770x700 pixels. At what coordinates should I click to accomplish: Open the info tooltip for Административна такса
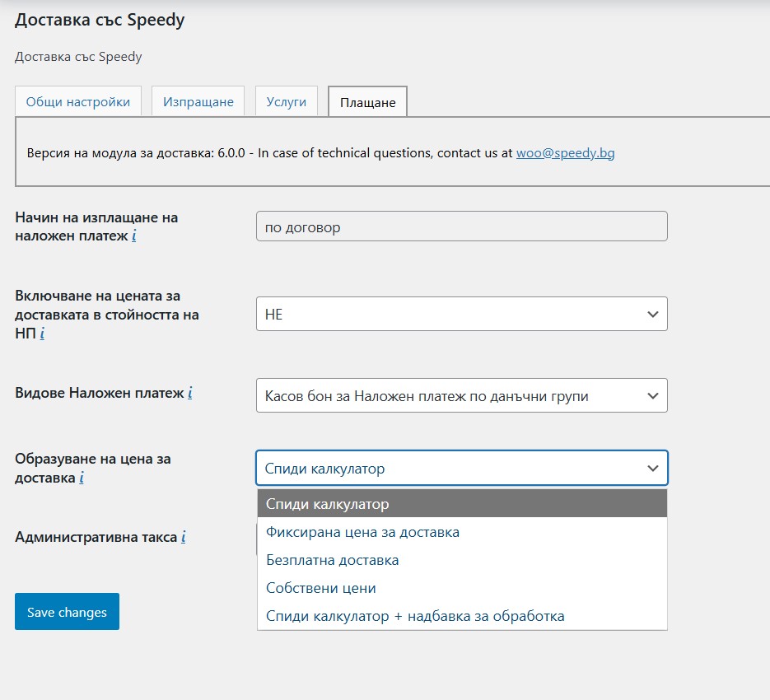click(182, 537)
